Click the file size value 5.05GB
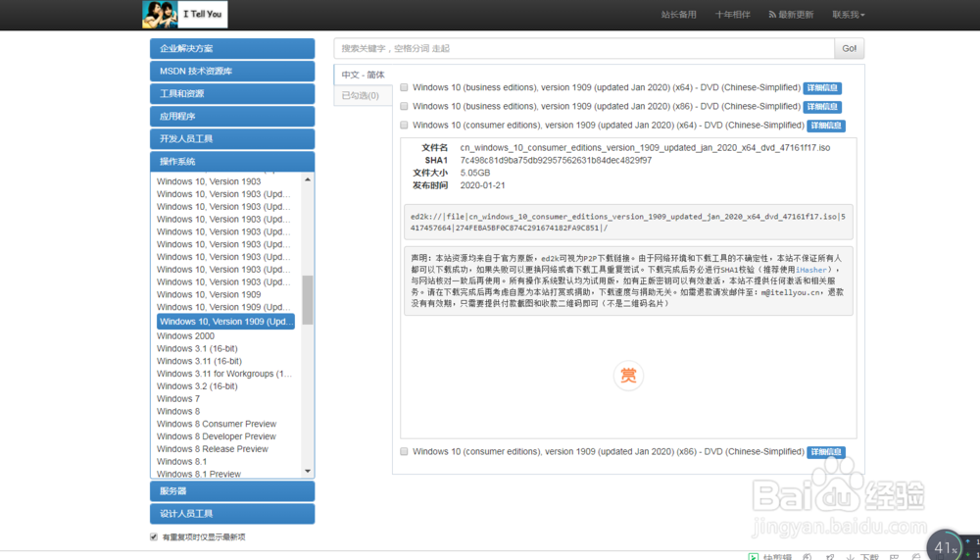Viewport: 980px width, 560px height. coord(475,173)
